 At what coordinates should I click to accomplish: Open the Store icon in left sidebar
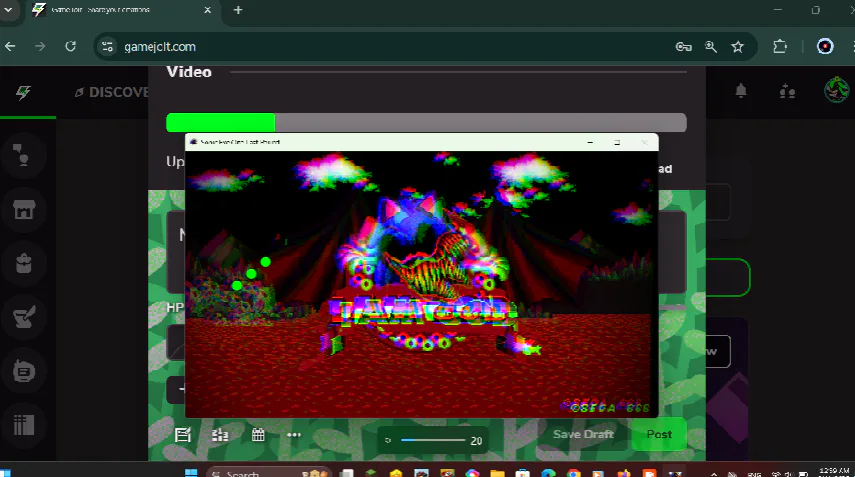tap(24, 209)
